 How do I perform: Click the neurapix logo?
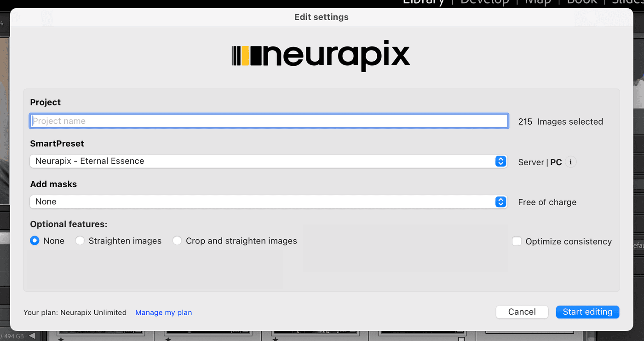click(x=321, y=55)
